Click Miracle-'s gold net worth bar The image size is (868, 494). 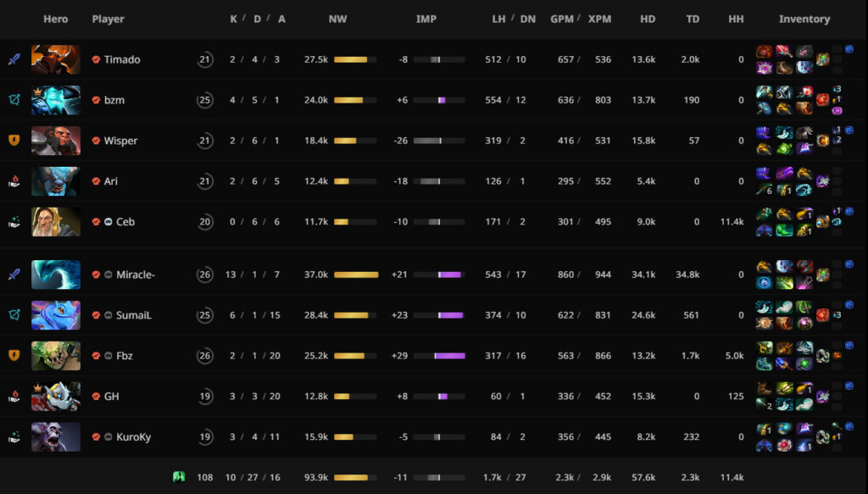click(356, 275)
